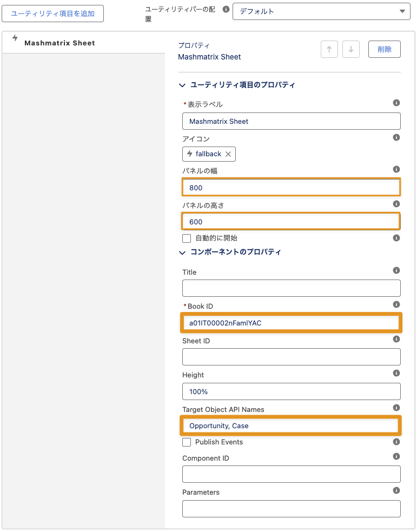Show info tooltip for Sheet ID
The image size is (417, 532).
[396, 339]
